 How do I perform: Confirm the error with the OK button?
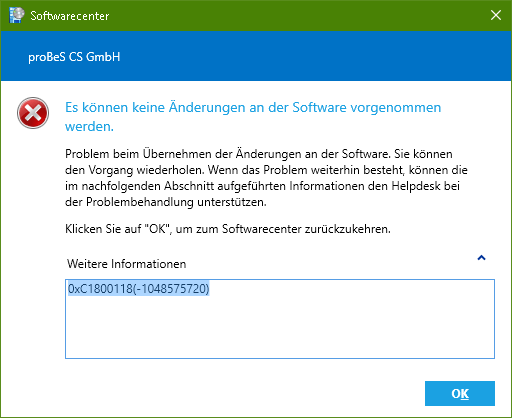[x=460, y=393]
